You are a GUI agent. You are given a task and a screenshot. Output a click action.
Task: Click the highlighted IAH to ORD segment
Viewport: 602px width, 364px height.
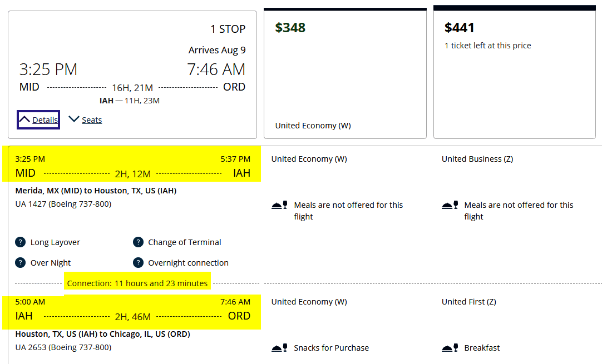pos(132,312)
